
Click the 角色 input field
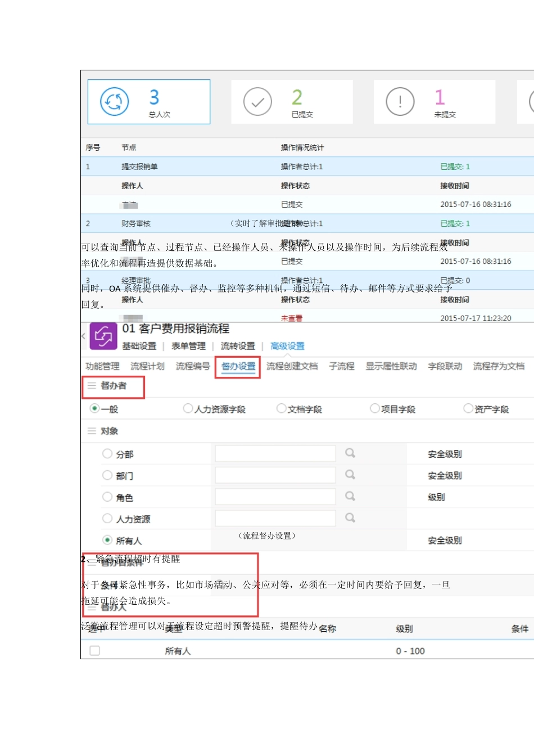coord(275,497)
